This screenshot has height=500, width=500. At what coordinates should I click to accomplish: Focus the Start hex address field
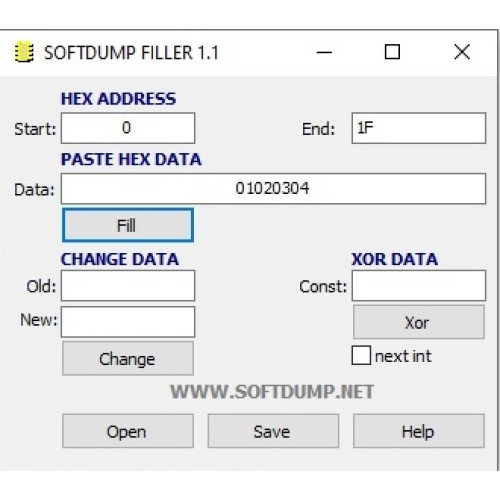[x=128, y=128]
